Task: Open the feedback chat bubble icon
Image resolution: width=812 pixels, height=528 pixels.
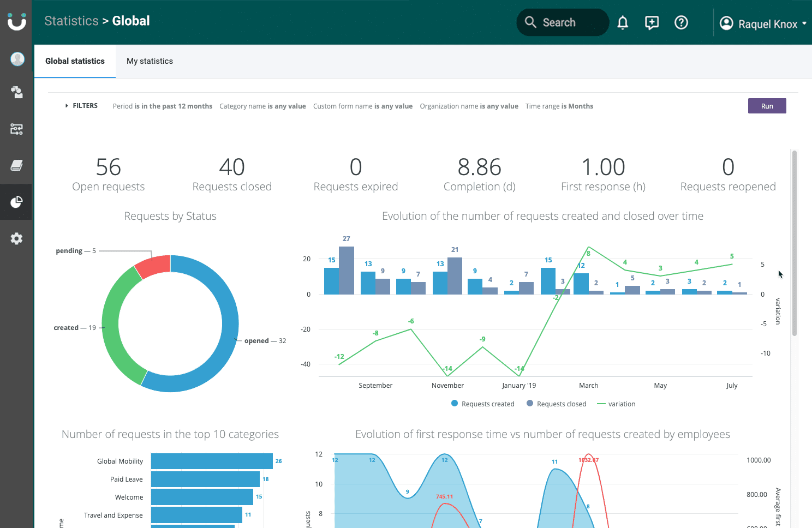Action: [x=652, y=22]
